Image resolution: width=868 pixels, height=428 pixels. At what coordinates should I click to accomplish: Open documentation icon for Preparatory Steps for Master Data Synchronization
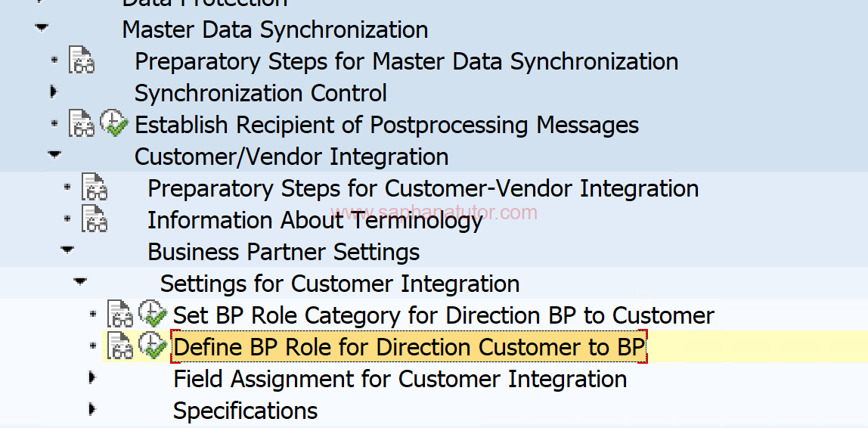[x=82, y=60]
